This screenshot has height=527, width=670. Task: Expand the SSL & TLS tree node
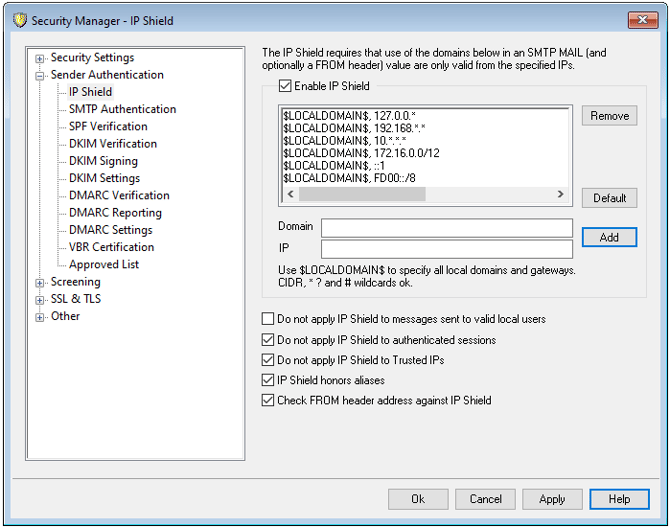[40, 300]
